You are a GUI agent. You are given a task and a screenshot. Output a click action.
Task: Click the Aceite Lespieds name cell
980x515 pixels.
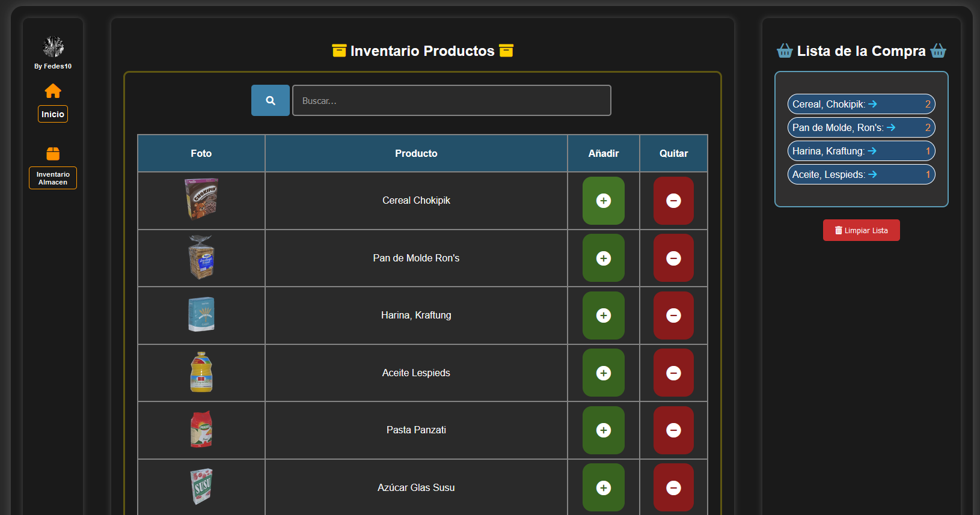point(416,373)
